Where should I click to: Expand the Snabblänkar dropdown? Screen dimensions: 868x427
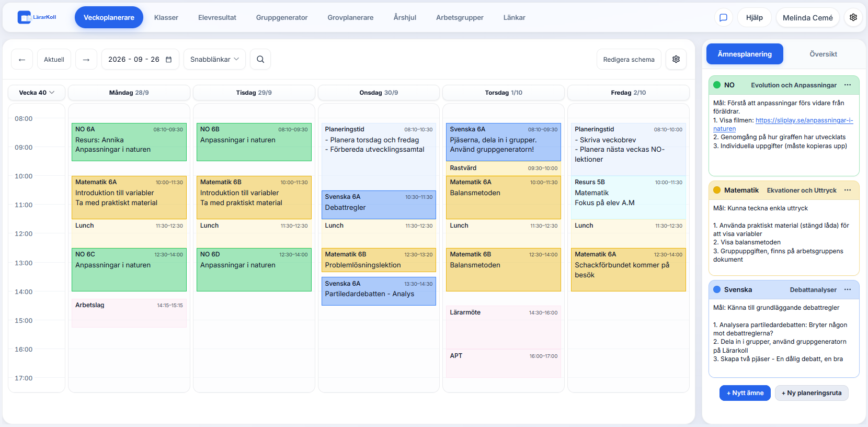pos(214,60)
